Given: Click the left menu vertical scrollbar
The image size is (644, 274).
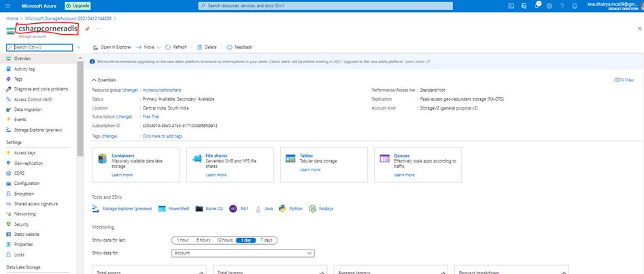Looking at the screenshot, I should tap(80, 109).
